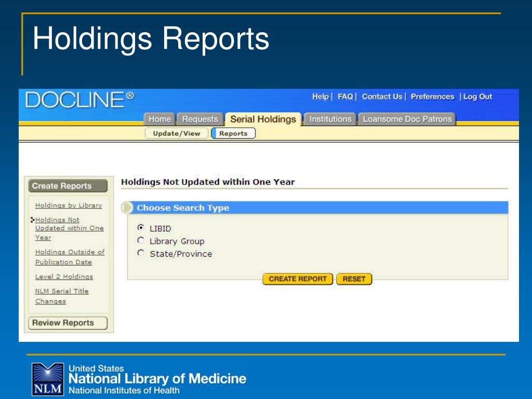Click the Log Out link
The height and width of the screenshot is (399, 532).
point(477,97)
